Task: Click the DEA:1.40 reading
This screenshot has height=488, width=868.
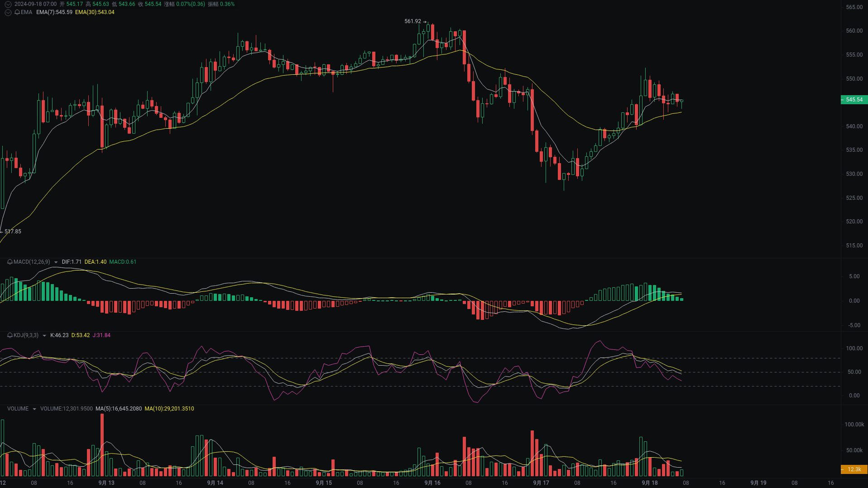Action: click(96, 262)
